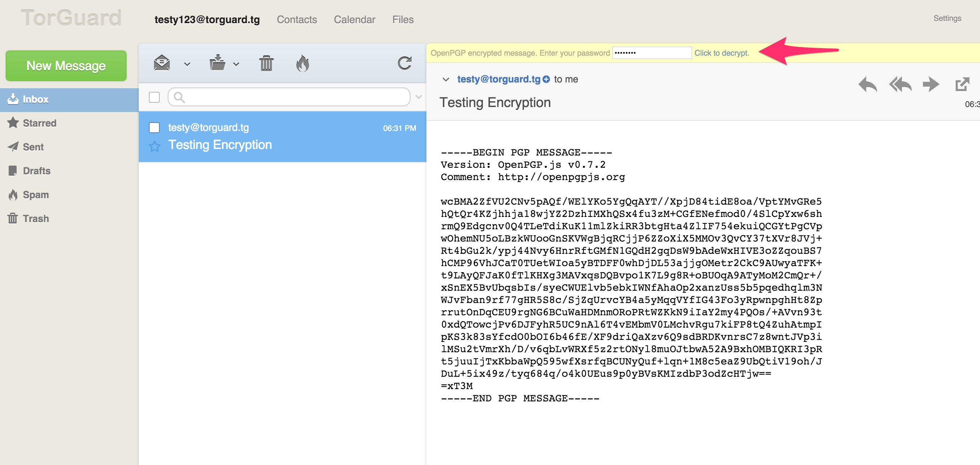Select the testy123@torguard.tg mail tab
Viewport: 980px width, 465px height.
pyautogui.click(x=207, y=20)
